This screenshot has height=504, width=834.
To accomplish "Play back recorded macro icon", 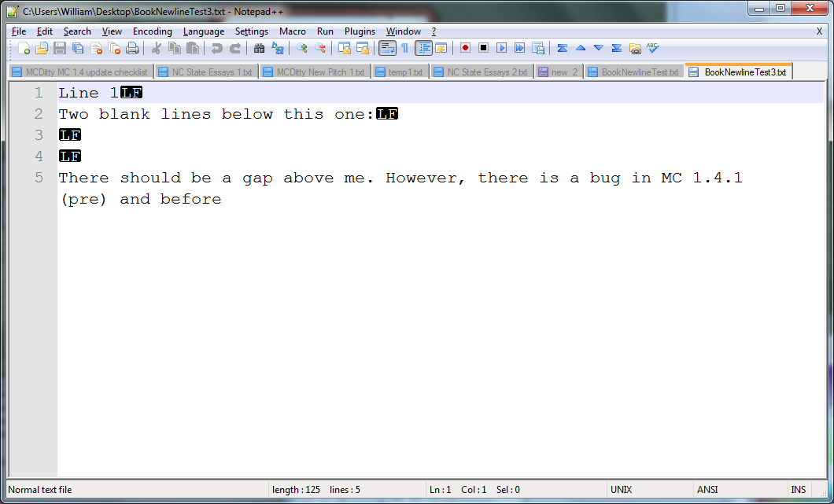I will pyautogui.click(x=501, y=49).
